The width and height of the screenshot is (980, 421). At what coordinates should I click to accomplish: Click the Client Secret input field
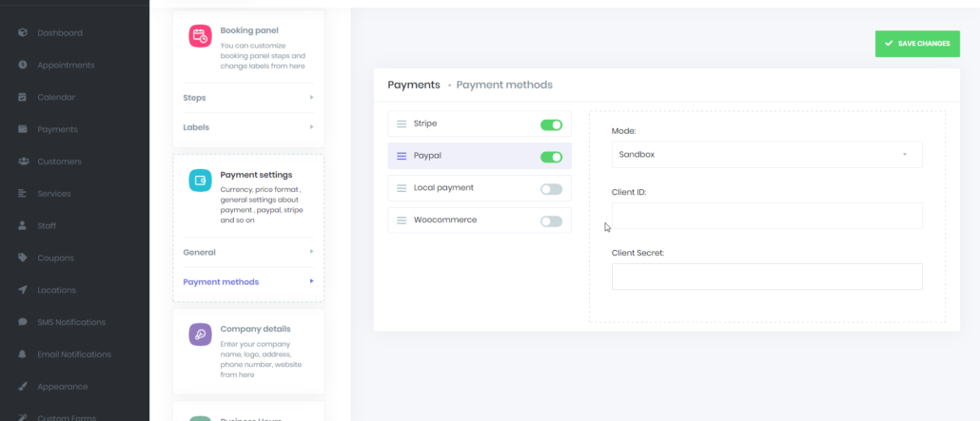[x=767, y=277]
